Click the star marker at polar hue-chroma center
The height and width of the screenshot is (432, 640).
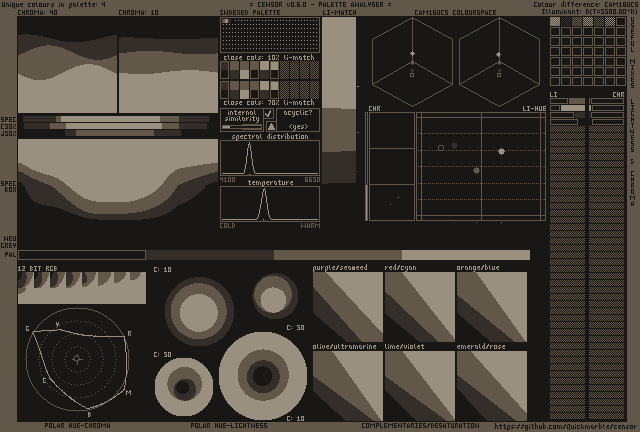(77, 359)
